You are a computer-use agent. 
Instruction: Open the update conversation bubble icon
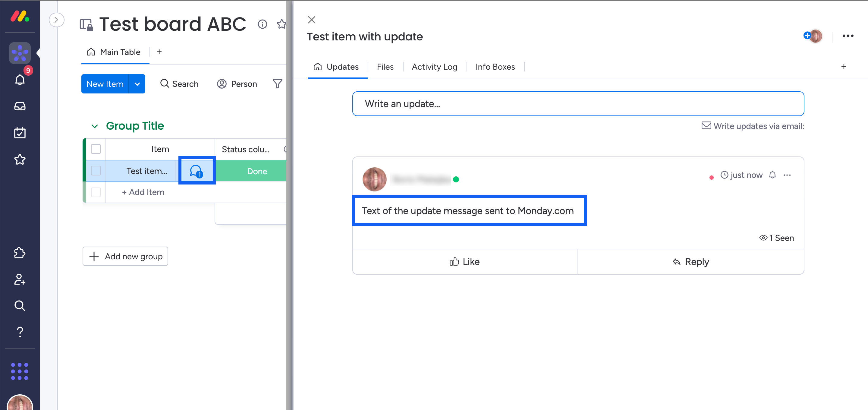[x=197, y=171]
